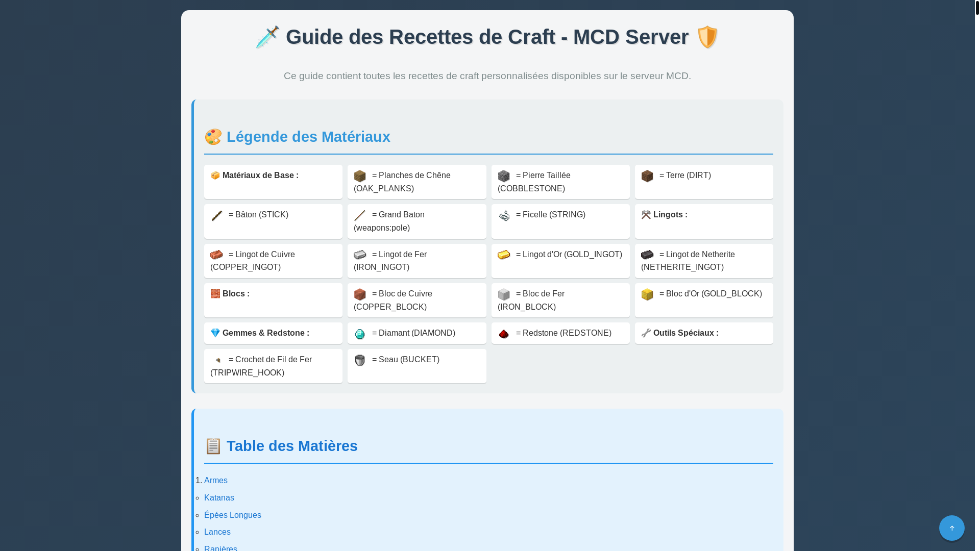Click the gold ingot icon
The image size is (980, 551).
[x=504, y=255]
